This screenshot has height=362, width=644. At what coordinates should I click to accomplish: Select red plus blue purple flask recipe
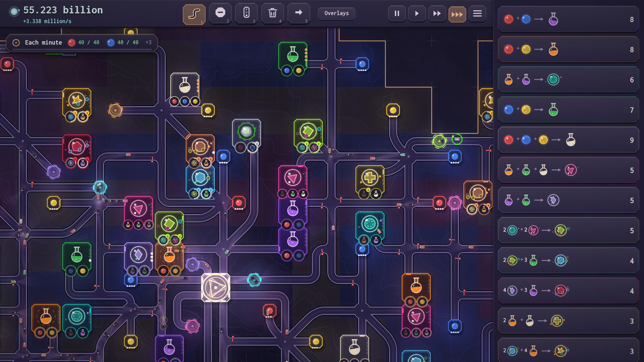(569, 19)
